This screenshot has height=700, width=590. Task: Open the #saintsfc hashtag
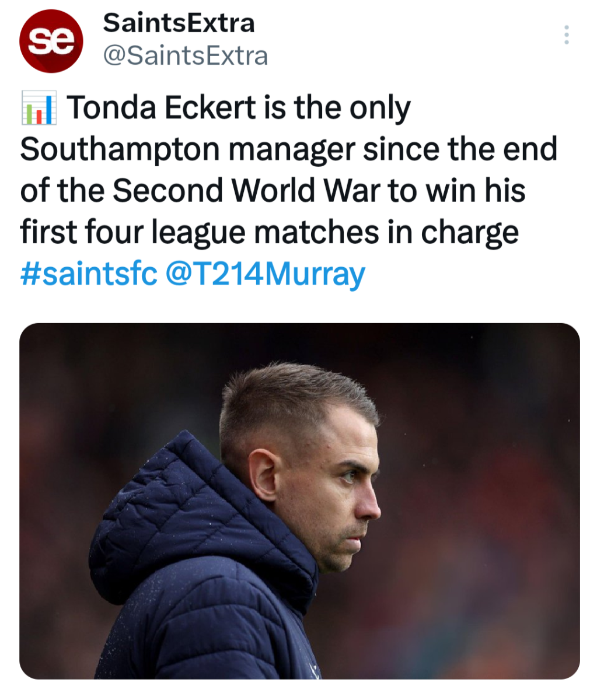click(x=88, y=274)
